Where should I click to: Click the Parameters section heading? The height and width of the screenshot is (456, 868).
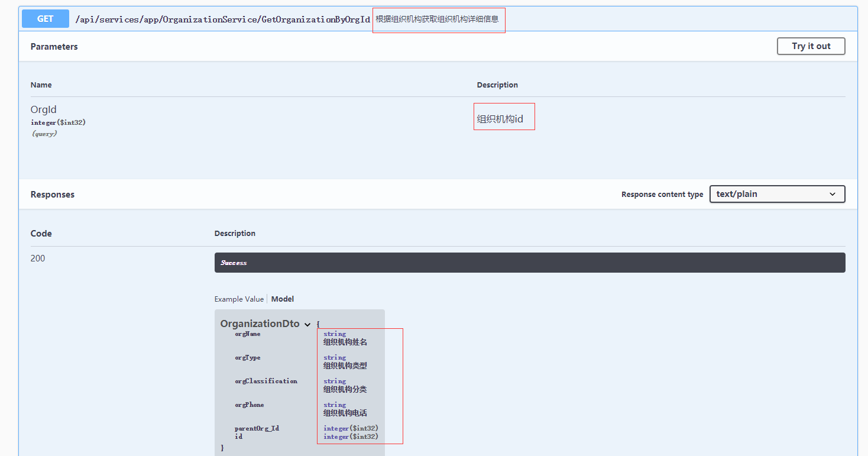54,46
